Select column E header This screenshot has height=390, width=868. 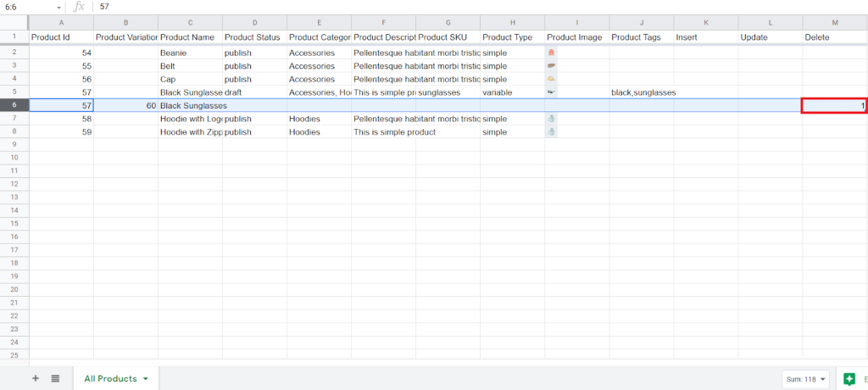pos(319,22)
